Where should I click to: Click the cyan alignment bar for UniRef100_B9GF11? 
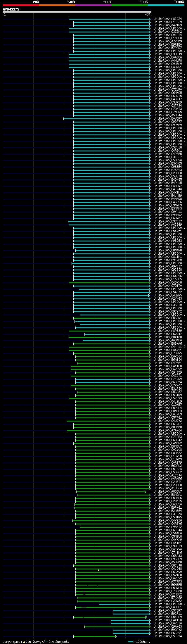[132, 614]
